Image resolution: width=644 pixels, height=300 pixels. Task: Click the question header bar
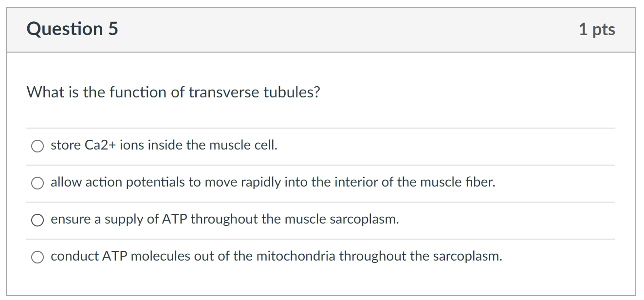[321, 29]
